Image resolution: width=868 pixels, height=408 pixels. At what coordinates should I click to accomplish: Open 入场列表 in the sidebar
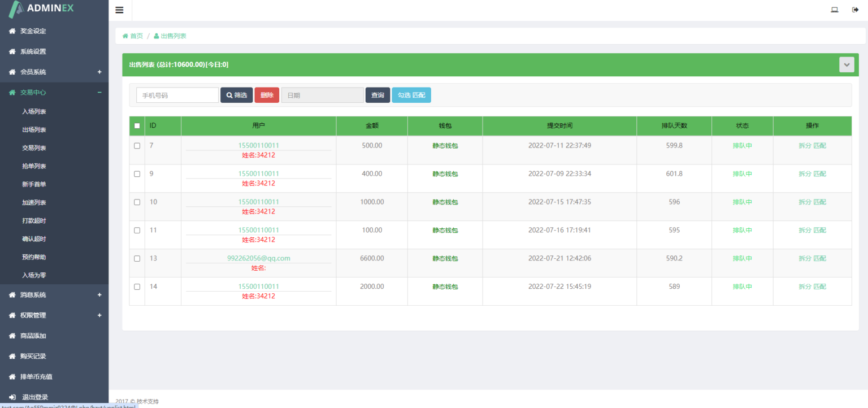34,112
